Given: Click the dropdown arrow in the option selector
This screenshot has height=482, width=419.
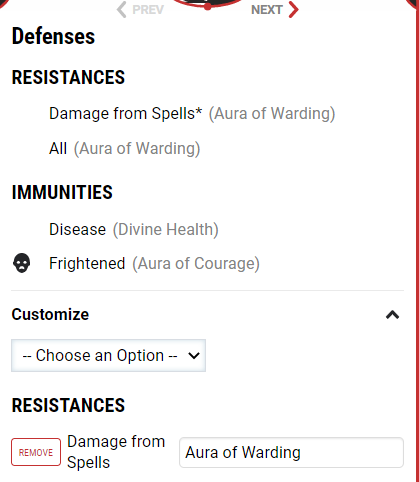Looking at the screenshot, I should 194,356.
